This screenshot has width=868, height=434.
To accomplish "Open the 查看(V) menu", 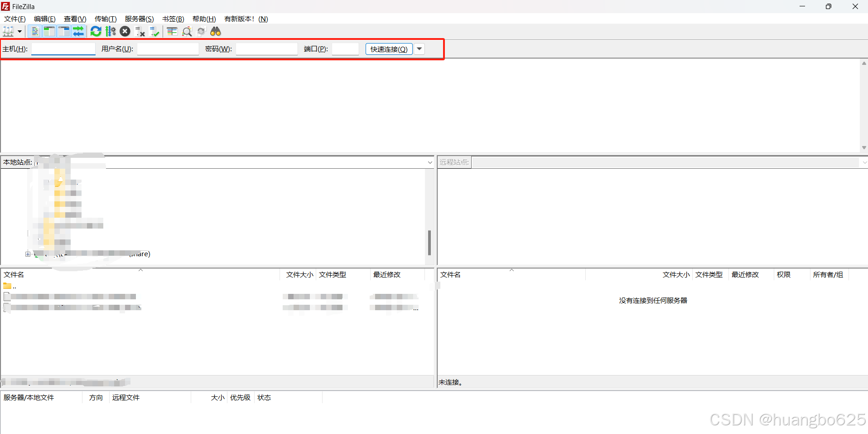I will tap(75, 19).
